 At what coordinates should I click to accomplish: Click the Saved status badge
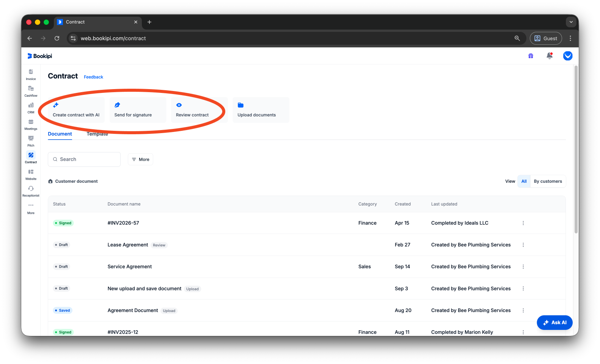point(63,310)
